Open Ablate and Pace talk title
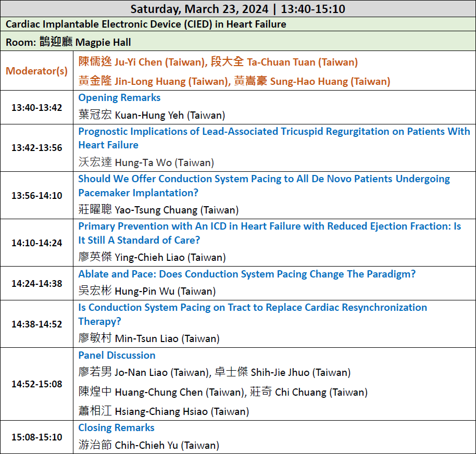 click(x=247, y=274)
